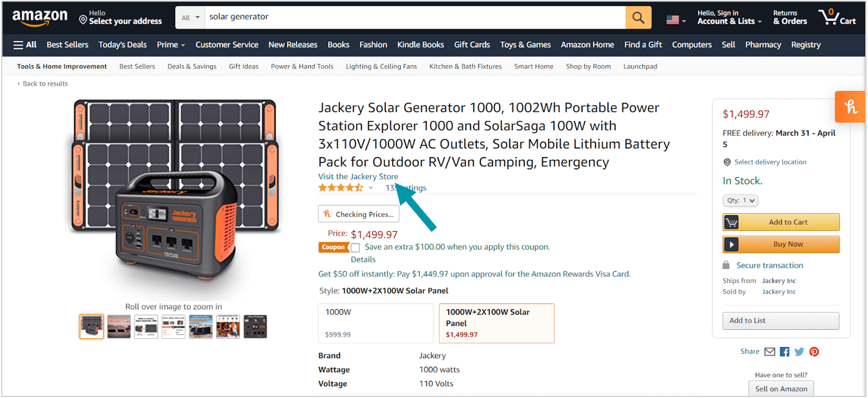Open the search category All dropdown
868x398 pixels.
click(x=190, y=17)
